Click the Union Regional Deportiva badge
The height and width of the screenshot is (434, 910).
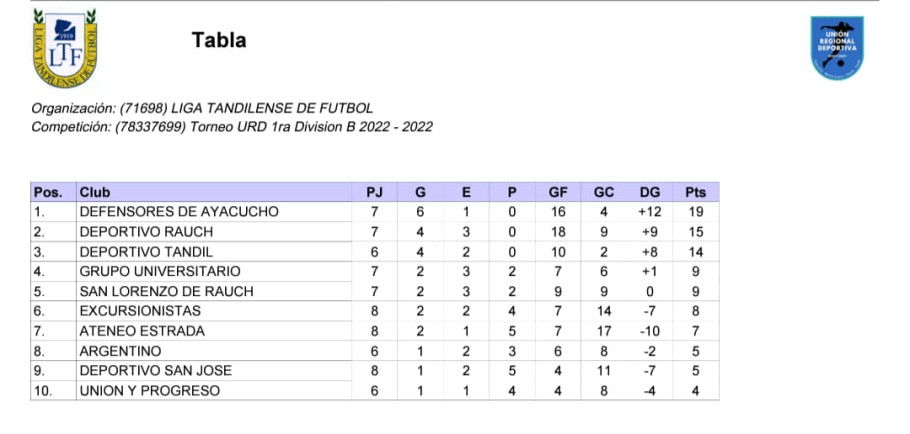(x=837, y=48)
